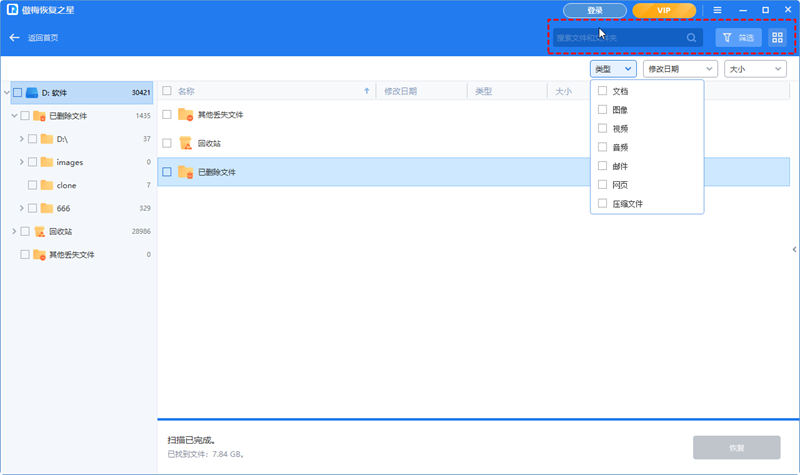
Task: Click 返回首页 link text
Action: pyautogui.click(x=43, y=38)
